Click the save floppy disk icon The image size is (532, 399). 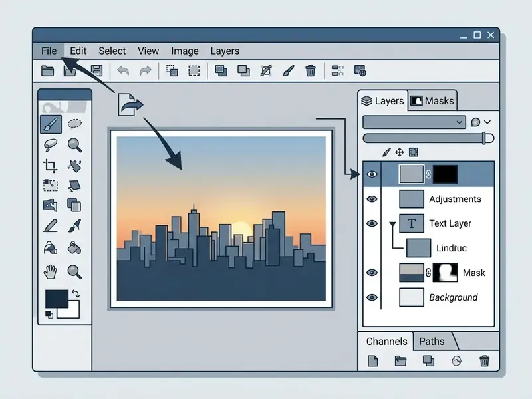click(x=97, y=71)
